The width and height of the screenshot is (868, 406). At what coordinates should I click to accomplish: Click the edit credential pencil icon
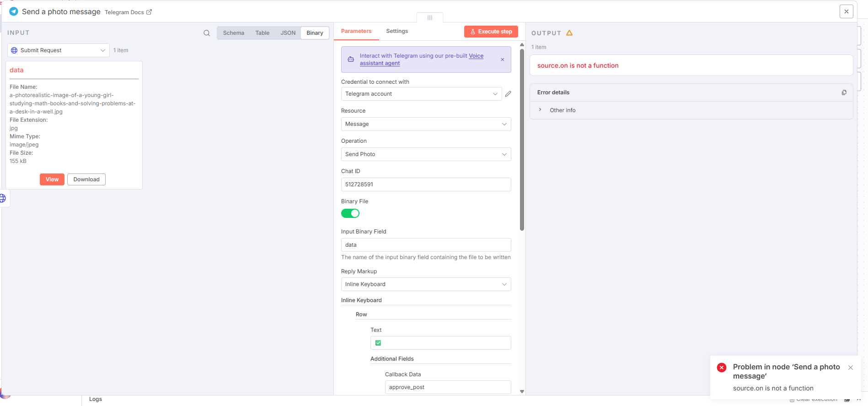click(x=508, y=94)
